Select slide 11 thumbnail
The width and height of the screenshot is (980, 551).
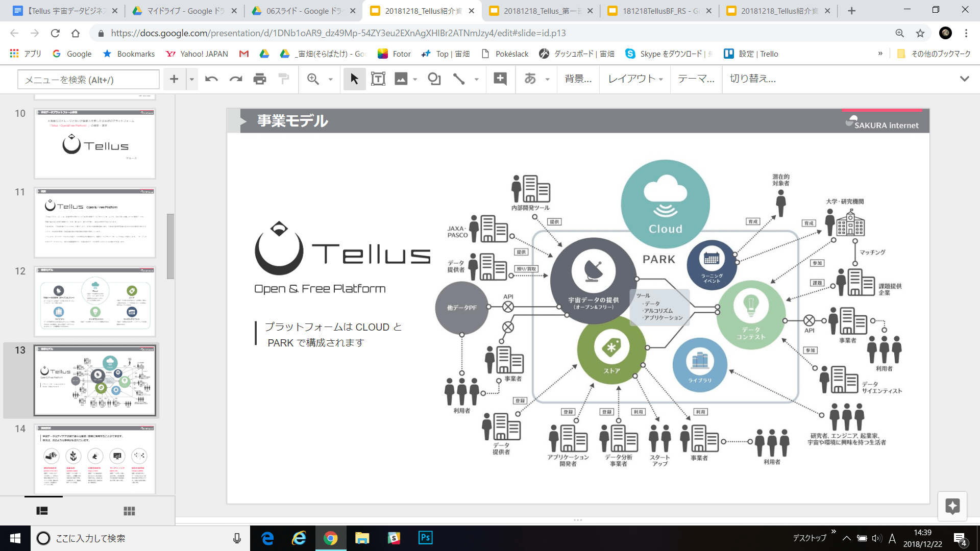tap(95, 223)
